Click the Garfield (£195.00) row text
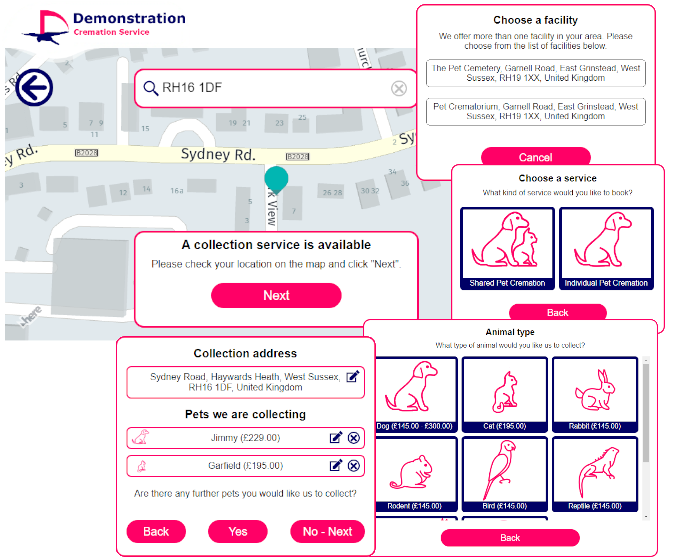The image size is (680, 557). 245,465
